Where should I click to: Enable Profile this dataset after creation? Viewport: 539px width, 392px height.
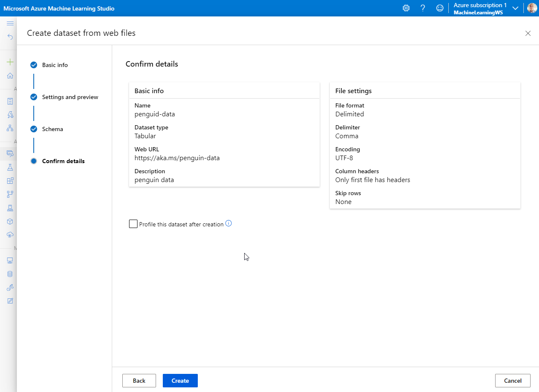pos(133,224)
